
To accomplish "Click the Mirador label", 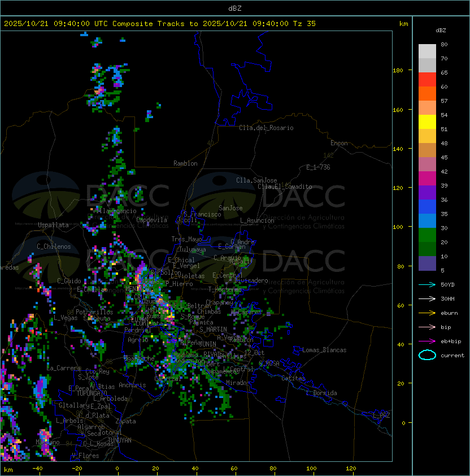I will click(238, 383).
